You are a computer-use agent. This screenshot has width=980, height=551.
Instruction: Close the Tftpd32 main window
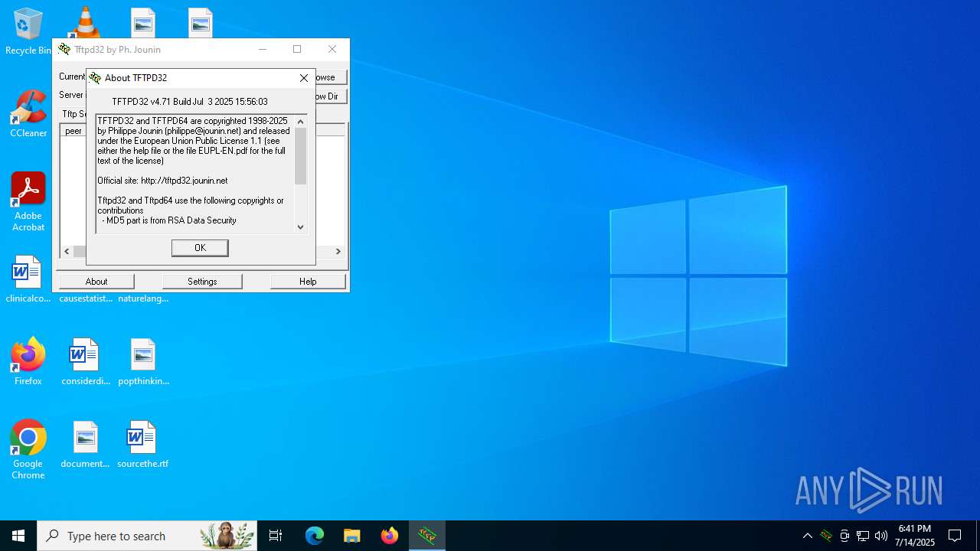point(332,50)
